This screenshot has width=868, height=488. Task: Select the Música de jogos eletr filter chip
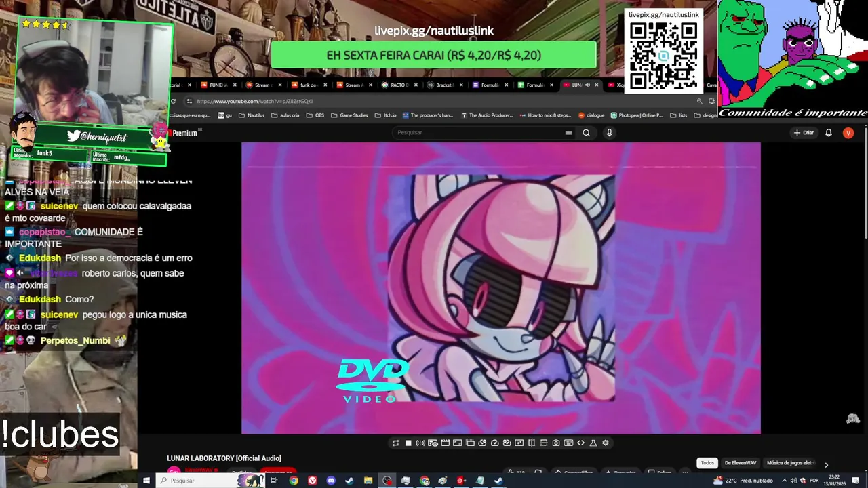pyautogui.click(x=791, y=463)
